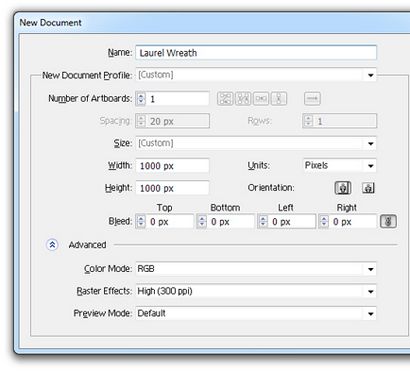410x371 pixels.
Task: Open the Preview Mode dropdown
Action: [256, 313]
